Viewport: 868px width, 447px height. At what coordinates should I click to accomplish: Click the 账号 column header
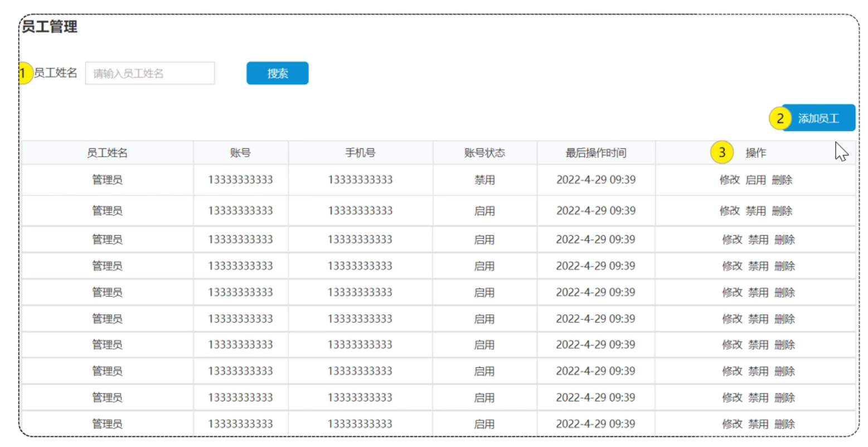[x=240, y=153]
